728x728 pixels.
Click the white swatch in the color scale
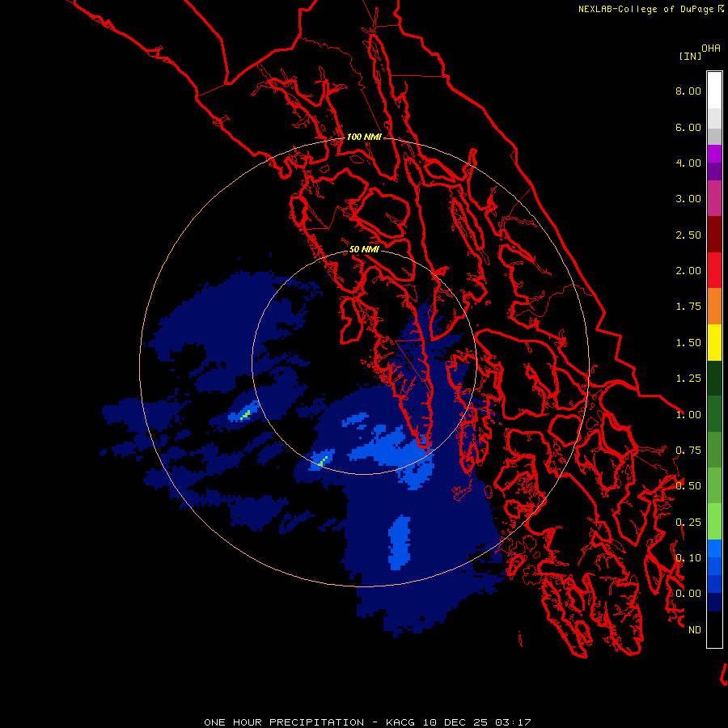pyautogui.click(x=714, y=91)
